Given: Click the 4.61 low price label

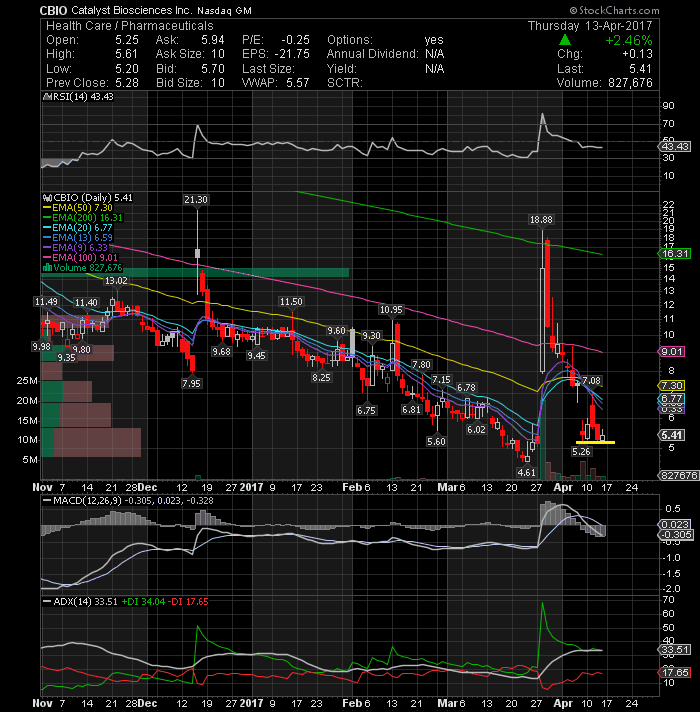Looking at the screenshot, I should 526,472.
